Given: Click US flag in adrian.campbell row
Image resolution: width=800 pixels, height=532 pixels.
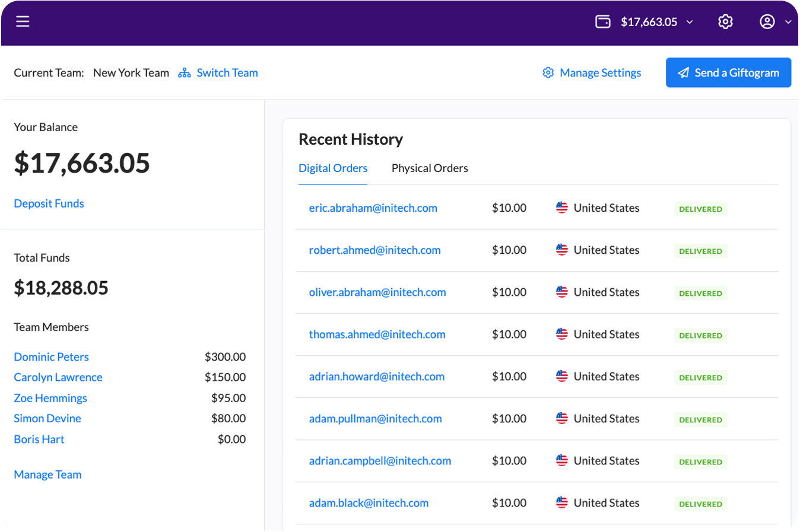Looking at the screenshot, I should 562,460.
